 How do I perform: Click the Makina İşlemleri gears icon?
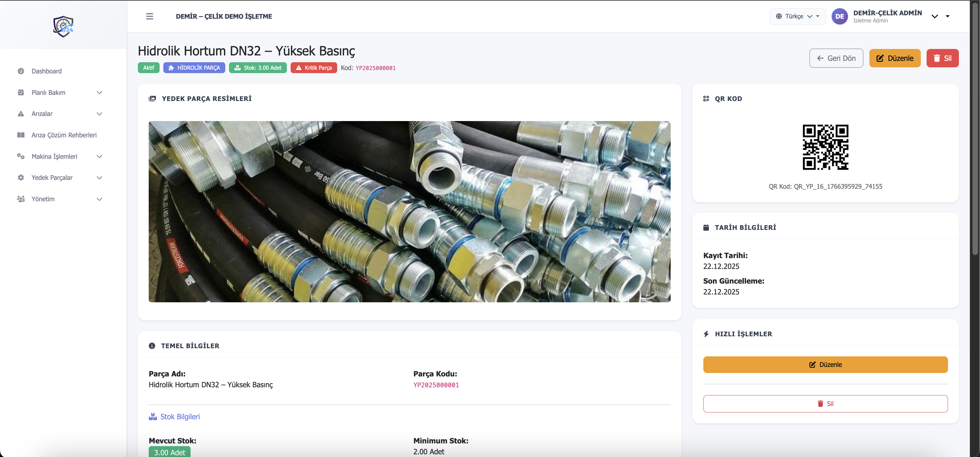tap(21, 156)
